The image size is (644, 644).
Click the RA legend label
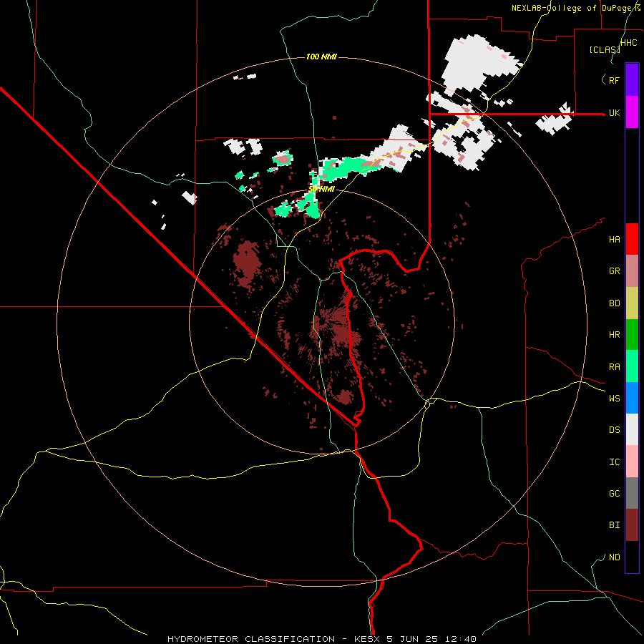tap(614, 366)
